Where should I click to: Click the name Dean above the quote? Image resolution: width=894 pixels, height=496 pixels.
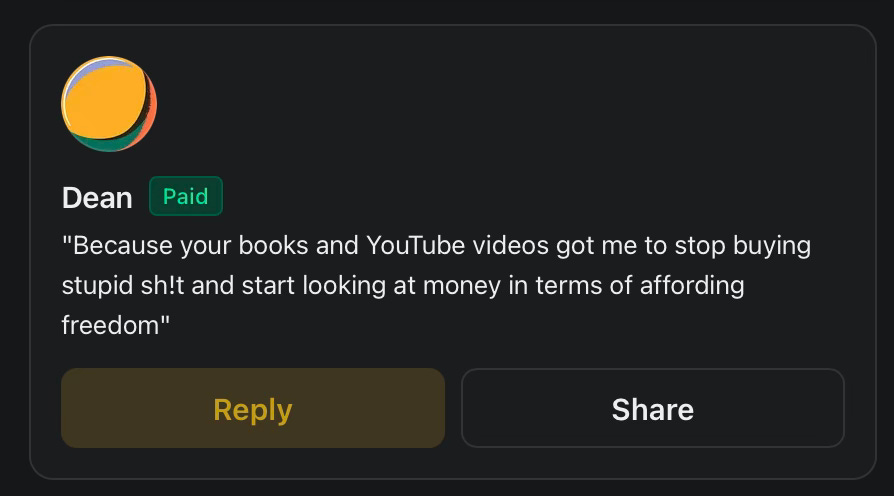pyautogui.click(x=97, y=198)
